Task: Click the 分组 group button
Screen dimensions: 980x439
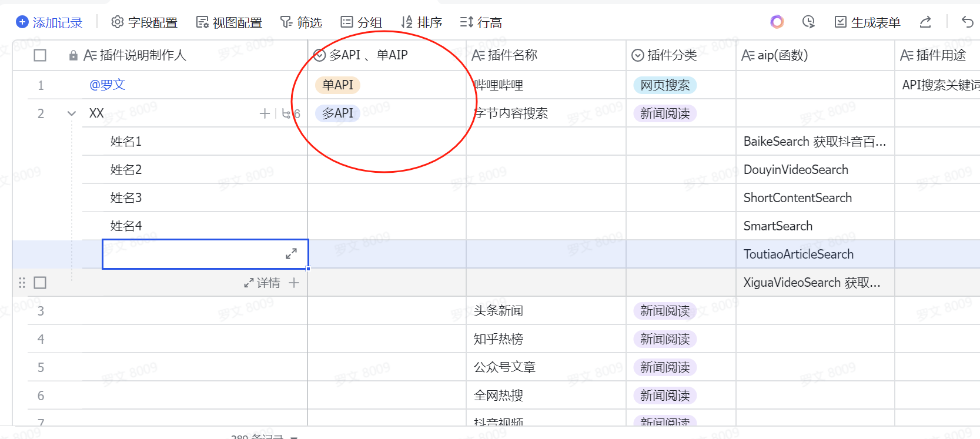Action: click(x=362, y=22)
